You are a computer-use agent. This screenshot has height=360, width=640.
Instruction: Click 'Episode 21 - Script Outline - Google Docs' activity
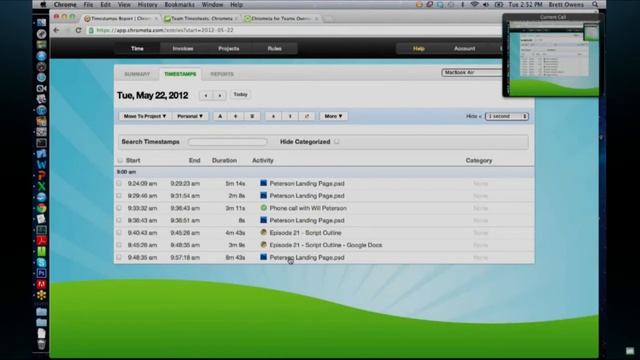coord(326,245)
